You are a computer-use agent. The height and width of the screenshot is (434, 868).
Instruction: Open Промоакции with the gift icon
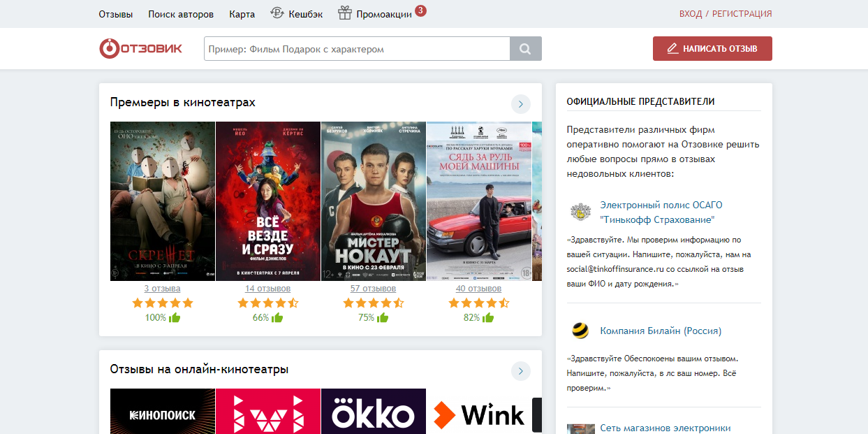tap(375, 14)
